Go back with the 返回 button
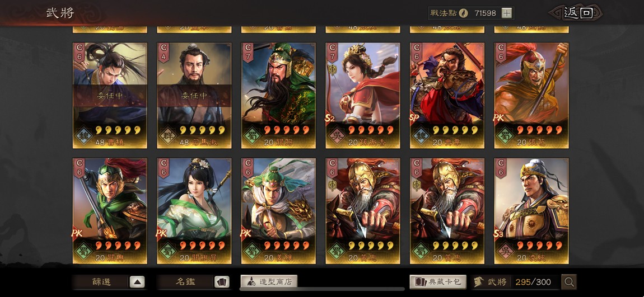Image resolution: width=644 pixels, height=297 pixels. click(578, 13)
